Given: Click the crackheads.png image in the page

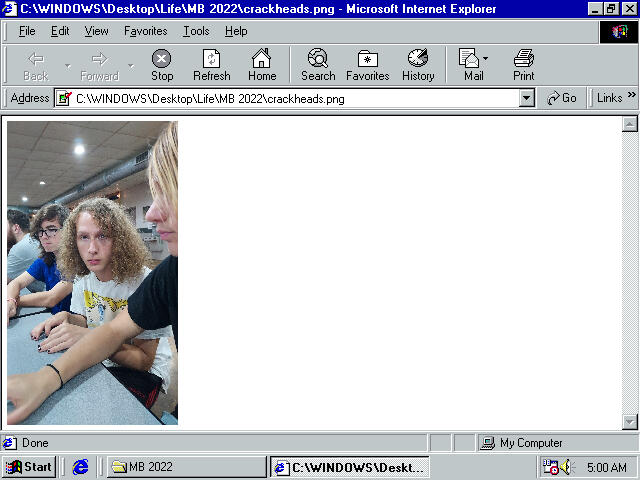Looking at the screenshot, I should (92, 272).
